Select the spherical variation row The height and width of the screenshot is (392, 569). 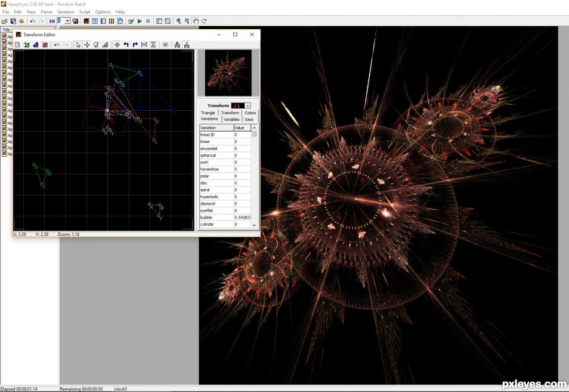coord(225,155)
